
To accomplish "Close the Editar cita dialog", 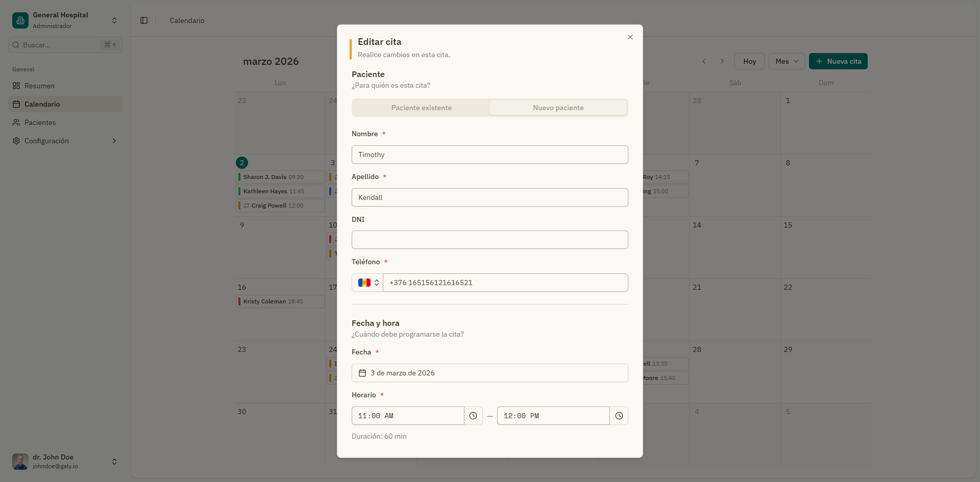I will 630,37.
